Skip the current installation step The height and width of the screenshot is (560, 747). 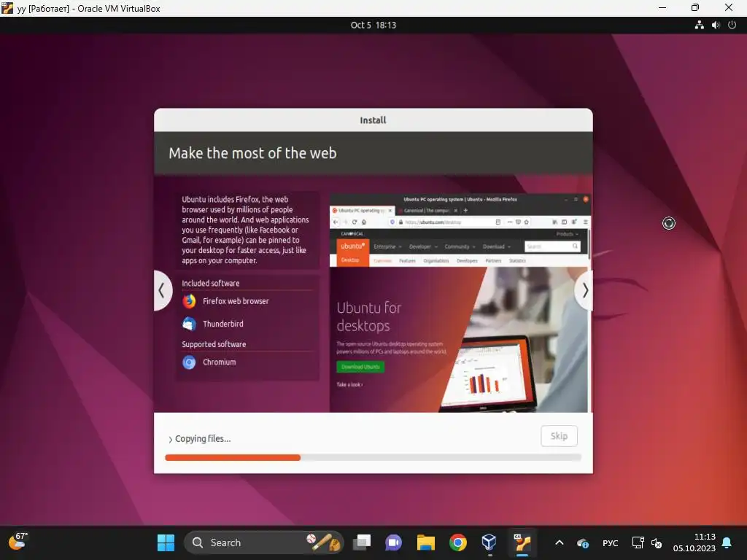click(x=559, y=436)
